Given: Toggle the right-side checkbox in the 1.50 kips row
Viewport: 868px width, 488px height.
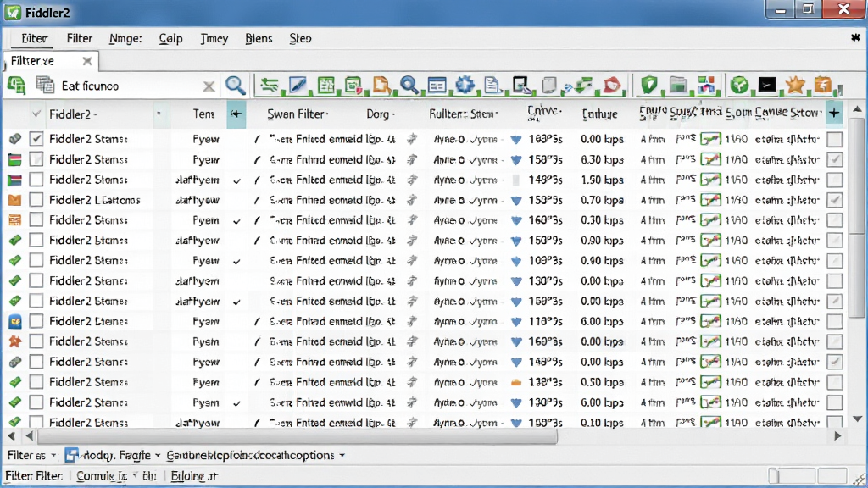Looking at the screenshot, I should (835, 180).
